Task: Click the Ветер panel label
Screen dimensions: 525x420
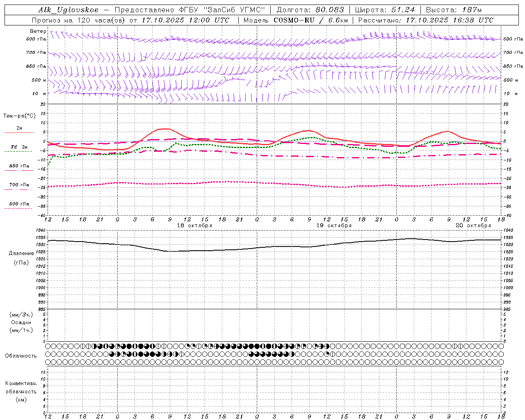Action: [38, 31]
